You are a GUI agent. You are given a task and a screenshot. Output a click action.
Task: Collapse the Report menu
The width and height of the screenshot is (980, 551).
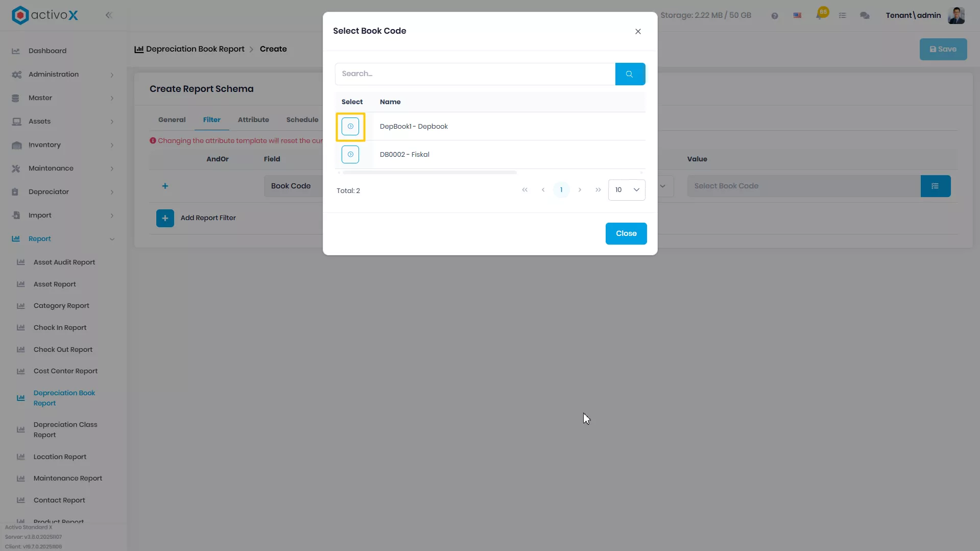point(63,239)
